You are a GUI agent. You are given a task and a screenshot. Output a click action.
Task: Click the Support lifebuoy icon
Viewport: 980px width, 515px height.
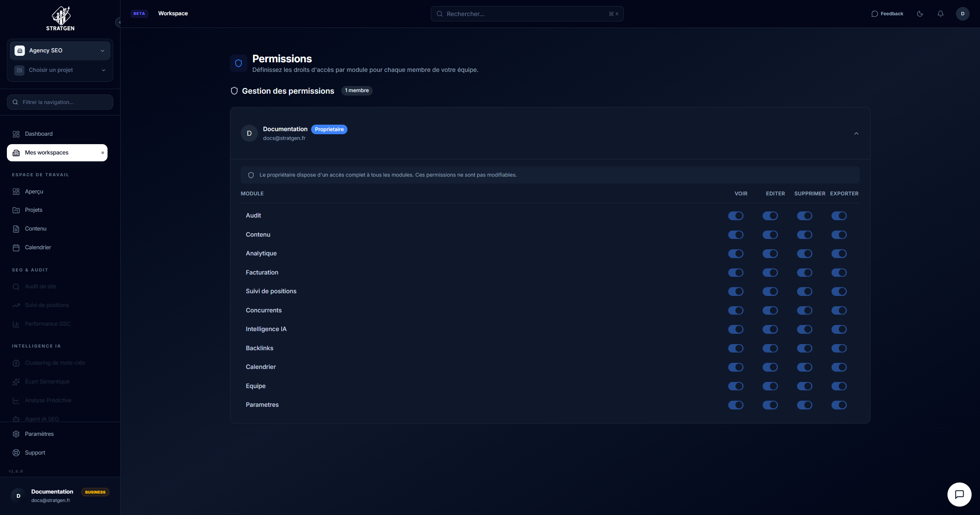pos(16,453)
